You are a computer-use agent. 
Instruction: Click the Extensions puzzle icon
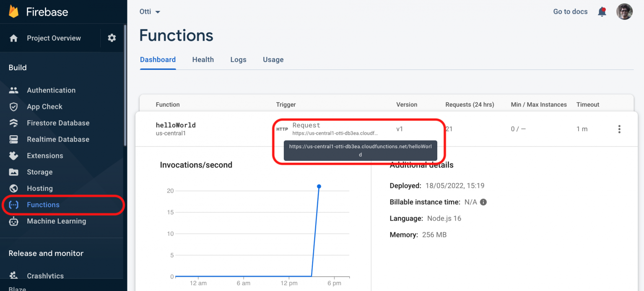pos(14,155)
